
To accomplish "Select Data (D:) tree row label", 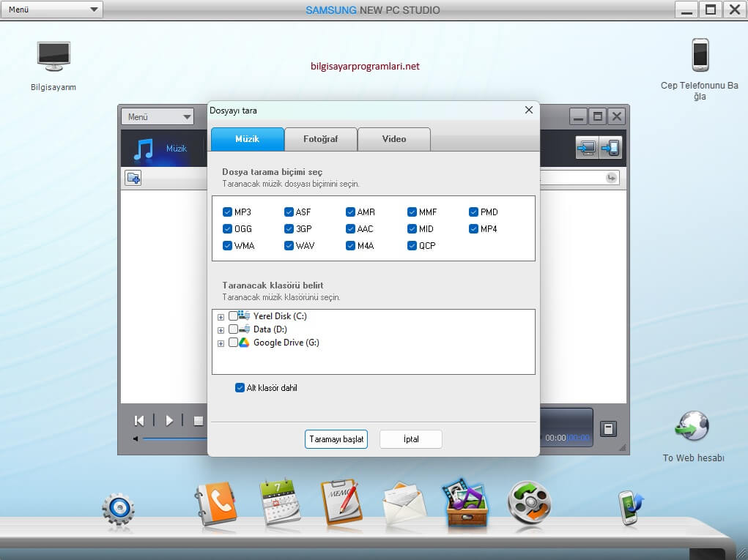I will [270, 329].
